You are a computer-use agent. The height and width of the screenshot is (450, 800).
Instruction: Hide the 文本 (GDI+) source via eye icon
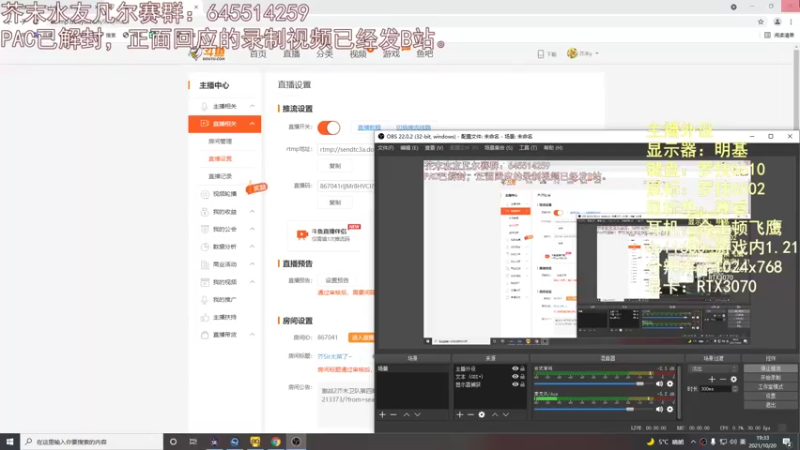(x=515, y=377)
